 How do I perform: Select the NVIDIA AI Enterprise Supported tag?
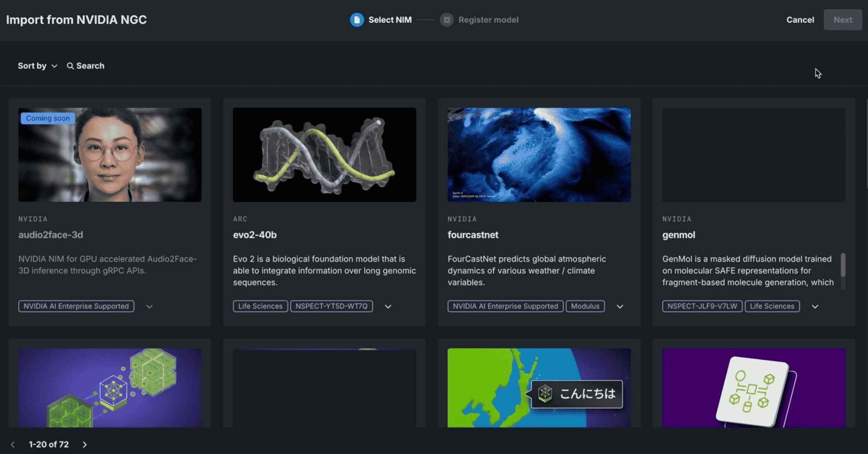click(76, 306)
